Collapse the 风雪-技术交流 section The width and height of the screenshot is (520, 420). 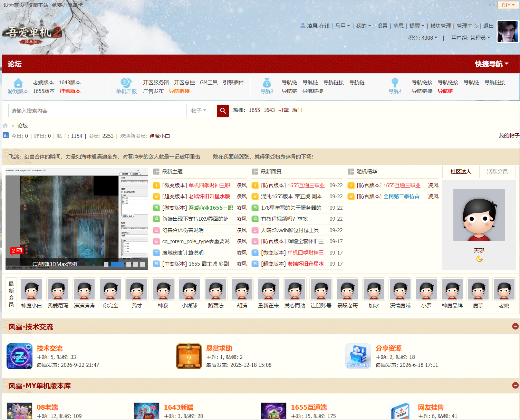[515, 326]
